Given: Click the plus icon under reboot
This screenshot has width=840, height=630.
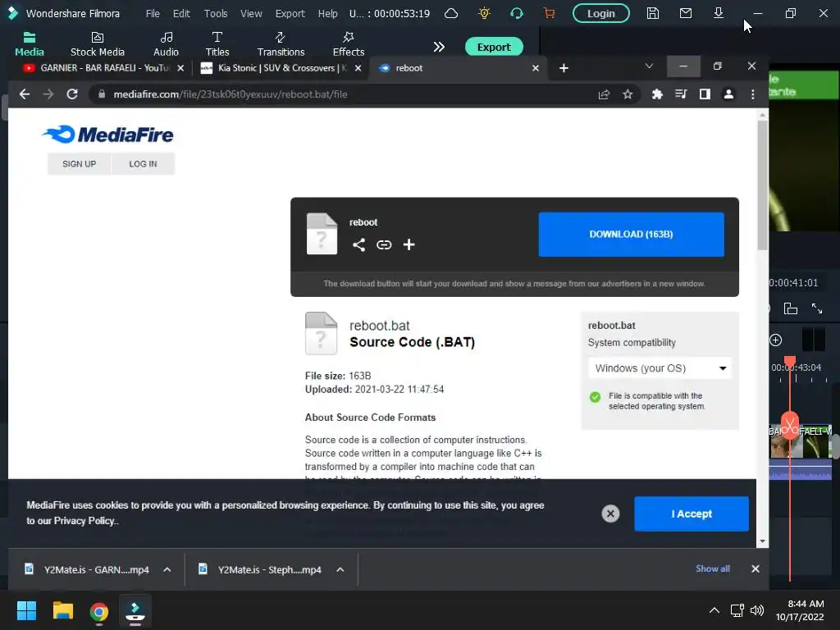Looking at the screenshot, I should 409,244.
